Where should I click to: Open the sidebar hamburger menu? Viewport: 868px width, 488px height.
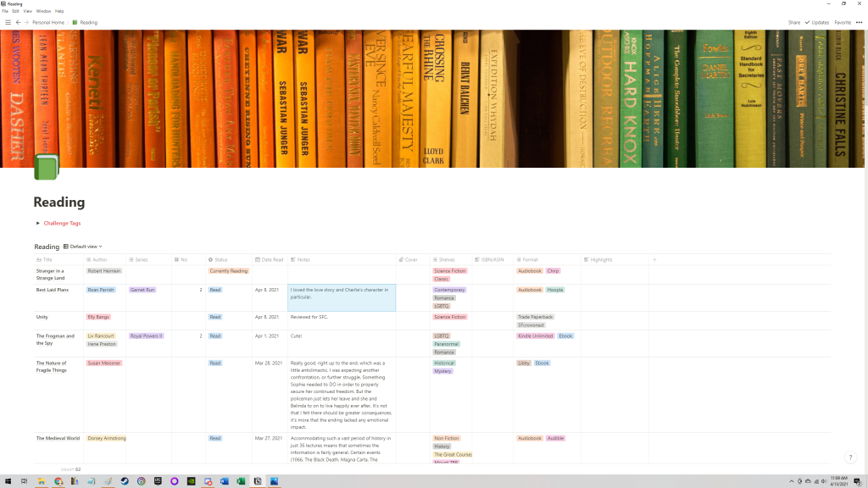click(7, 22)
